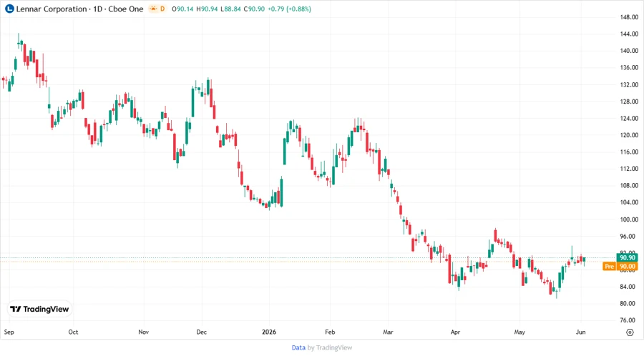Viewport: 644px width, 356px height.
Task: Click the 148.00 price axis label
Action: (629, 17)
